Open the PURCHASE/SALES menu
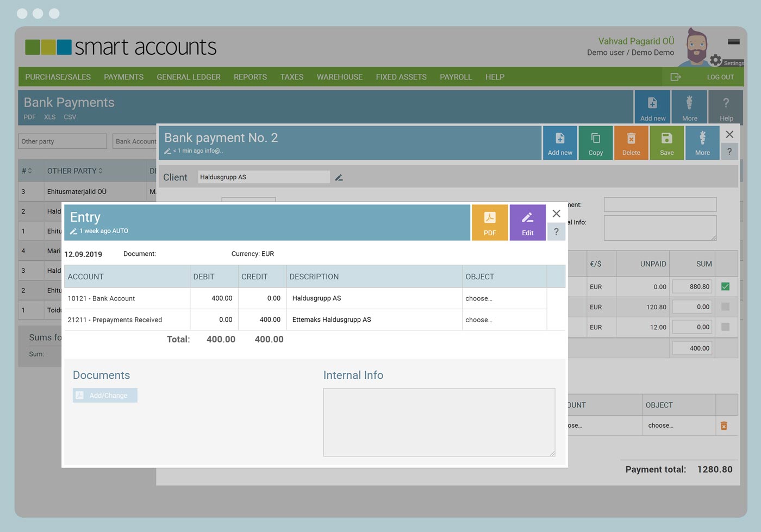The width and height of the screenshot is (761, 532). [x=58, y=77]
